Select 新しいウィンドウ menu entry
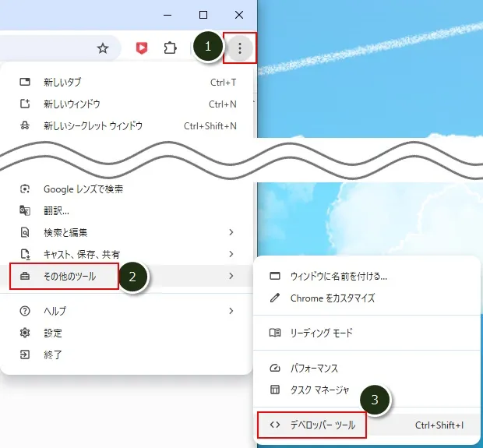This screenshot has height=448, width=483. pos(72,104)
